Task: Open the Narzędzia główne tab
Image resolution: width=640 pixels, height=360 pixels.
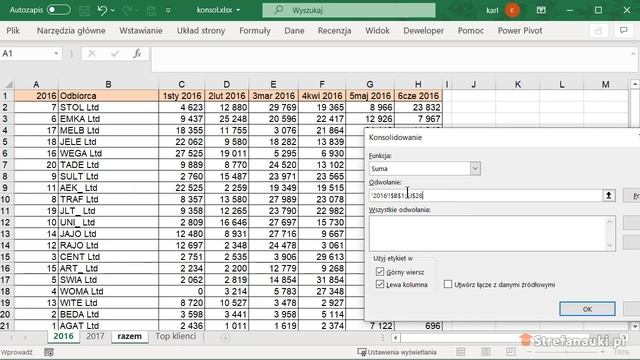Action: coord(71,31)
